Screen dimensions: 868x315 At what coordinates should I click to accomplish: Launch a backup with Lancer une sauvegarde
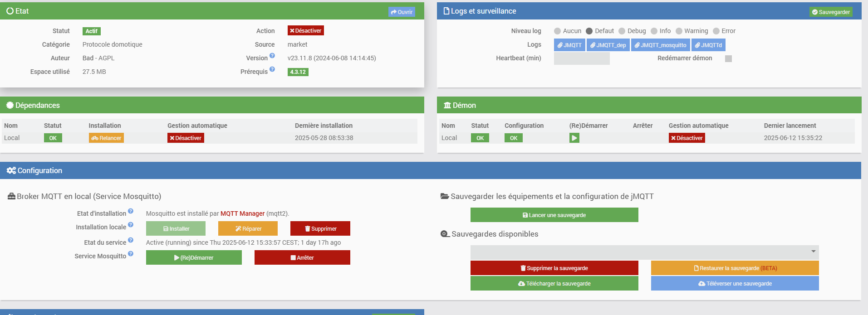[x=554, y=215]
